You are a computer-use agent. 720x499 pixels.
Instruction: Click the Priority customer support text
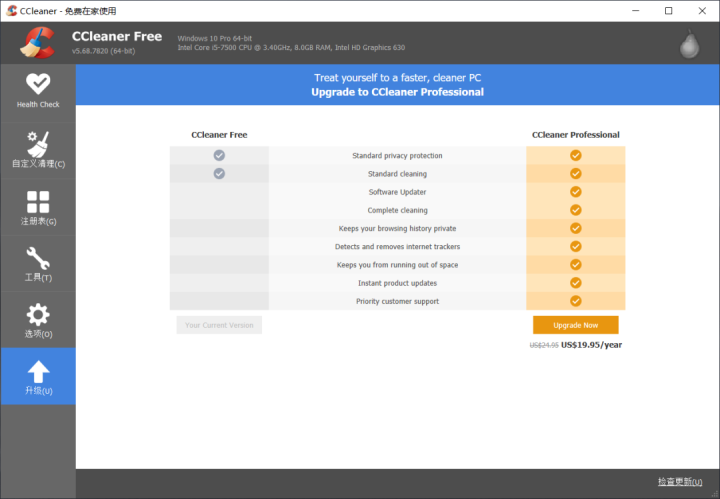[x=397, y=301]
